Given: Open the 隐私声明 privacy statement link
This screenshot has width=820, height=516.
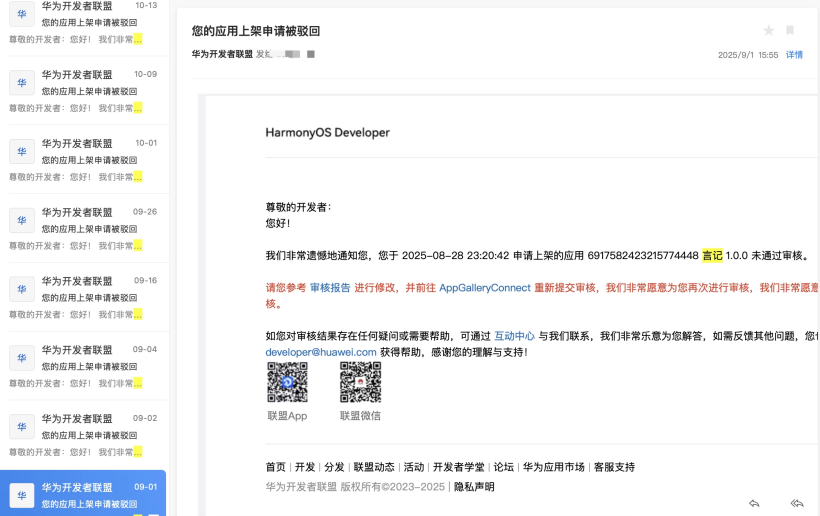Looking at the screenshot, I should click(x=474, y=487).
